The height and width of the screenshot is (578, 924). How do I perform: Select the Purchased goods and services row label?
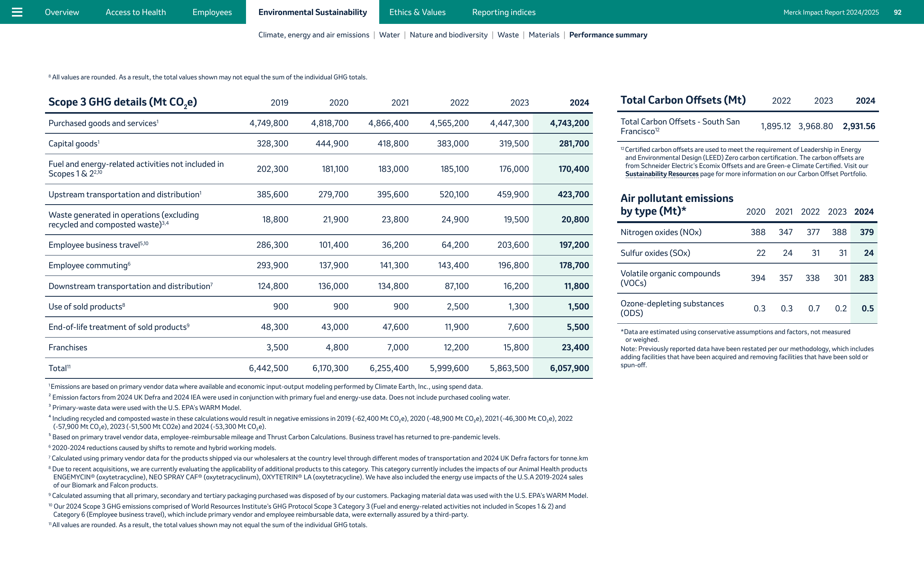point(104,123)
